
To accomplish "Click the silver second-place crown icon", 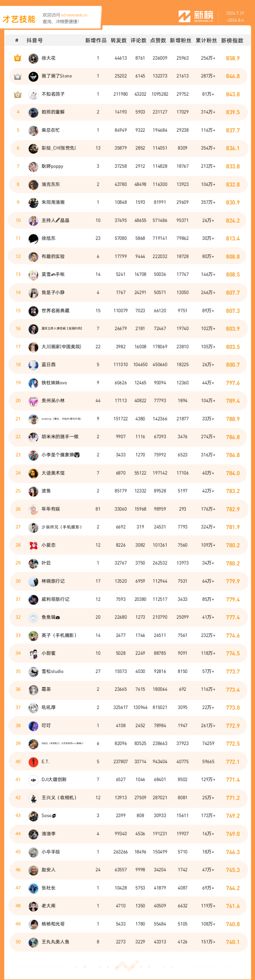I will point(17,76).
